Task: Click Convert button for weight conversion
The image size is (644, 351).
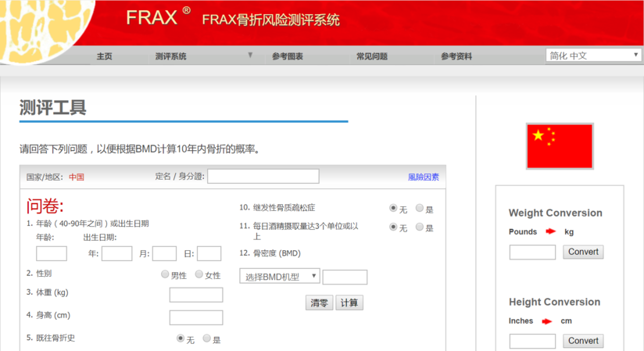Action: point(583,252)
